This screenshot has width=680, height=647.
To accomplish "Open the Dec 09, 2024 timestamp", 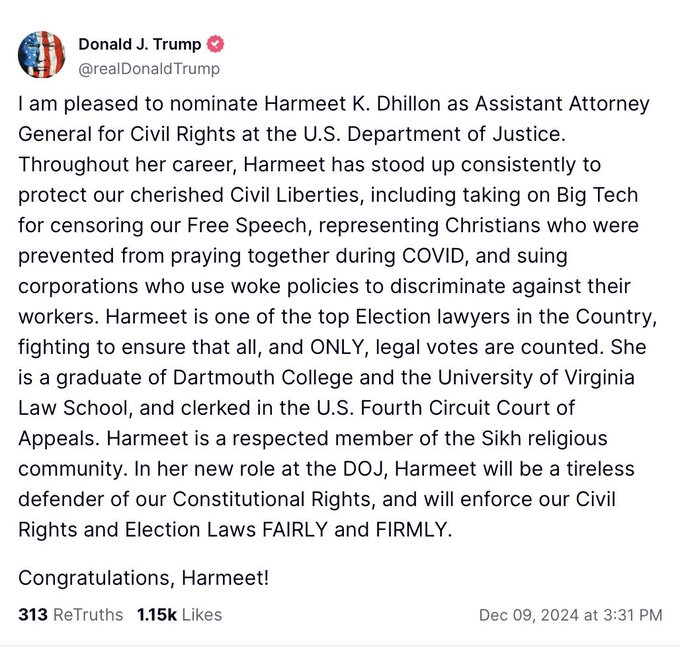I will (x=582, y=614).
